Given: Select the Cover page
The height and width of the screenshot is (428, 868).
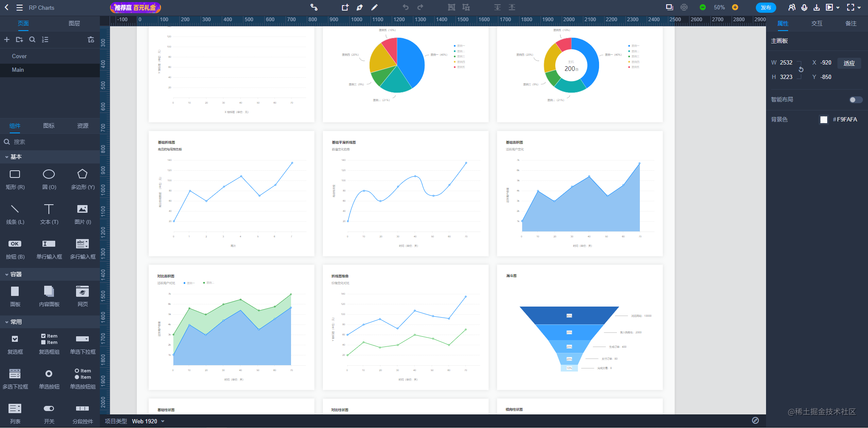Looking at the screenshot, I should 50,56.
